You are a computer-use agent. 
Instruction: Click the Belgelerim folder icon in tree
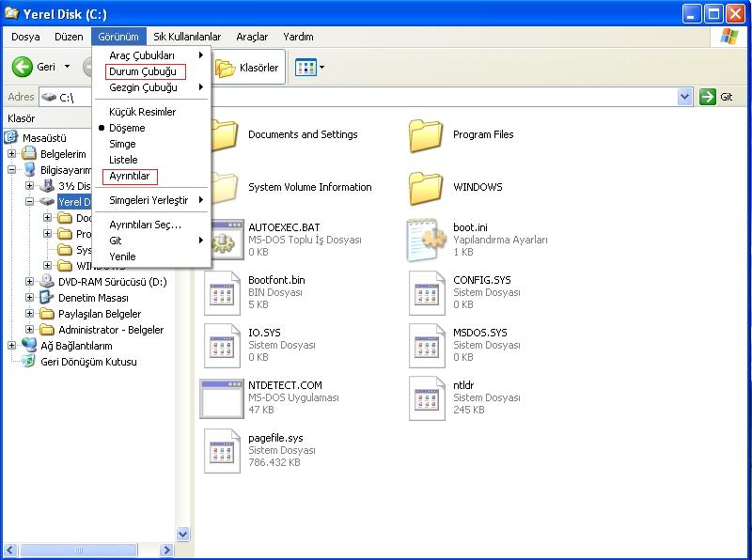tap(29, 153)
